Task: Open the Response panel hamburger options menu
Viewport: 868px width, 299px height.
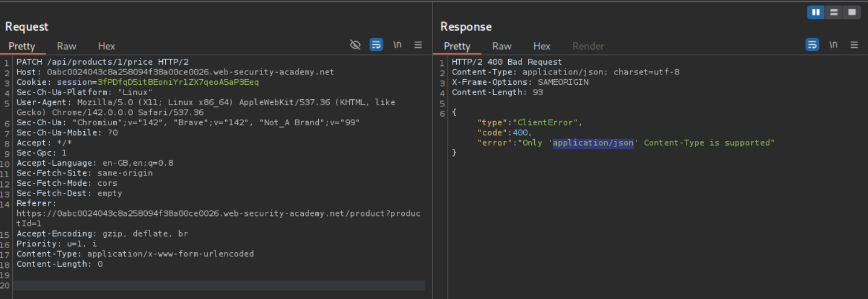Action: [x=854, y=45]
